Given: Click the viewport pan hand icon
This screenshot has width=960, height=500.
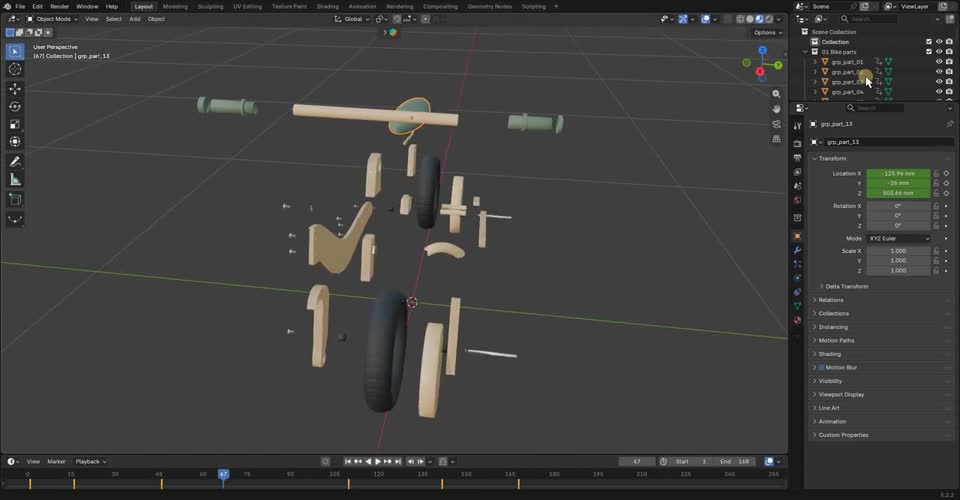Looking at the screenshot, I should pyautogui.click(x=776, y=109).
